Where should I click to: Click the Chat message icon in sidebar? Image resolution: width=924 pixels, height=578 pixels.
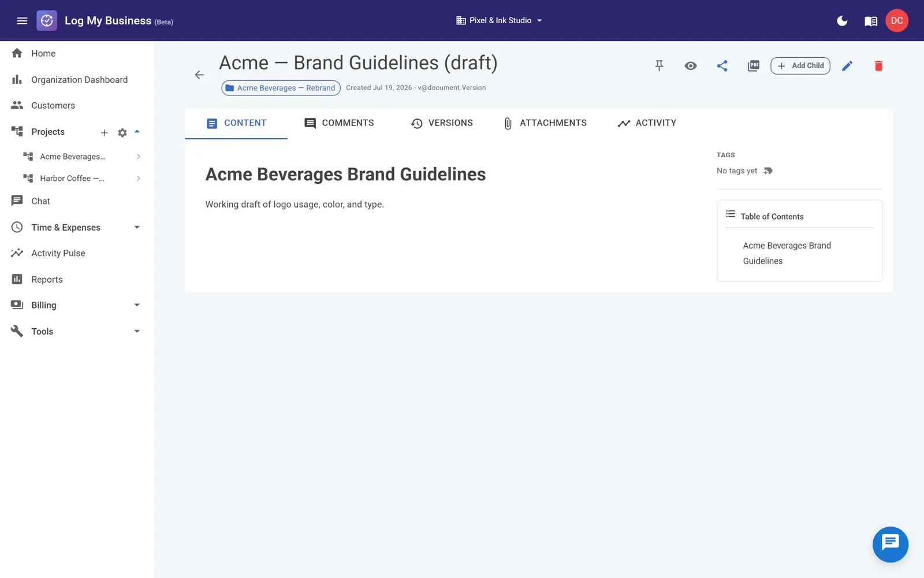(17, 201)
